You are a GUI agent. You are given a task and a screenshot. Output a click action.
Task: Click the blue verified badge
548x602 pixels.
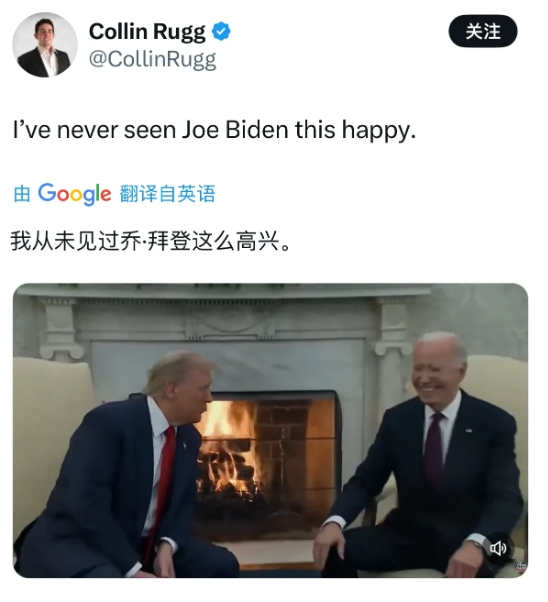(x=221, y=31)
